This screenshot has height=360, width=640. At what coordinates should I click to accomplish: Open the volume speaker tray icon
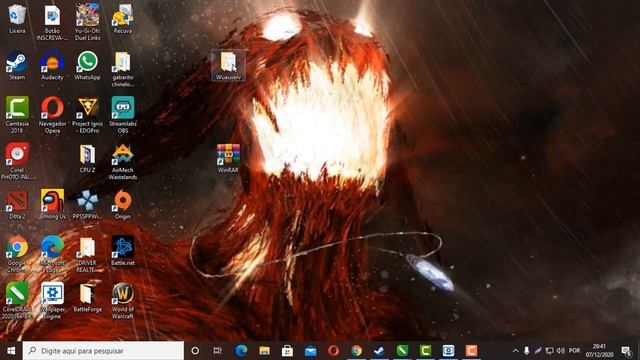click(561, 351)
